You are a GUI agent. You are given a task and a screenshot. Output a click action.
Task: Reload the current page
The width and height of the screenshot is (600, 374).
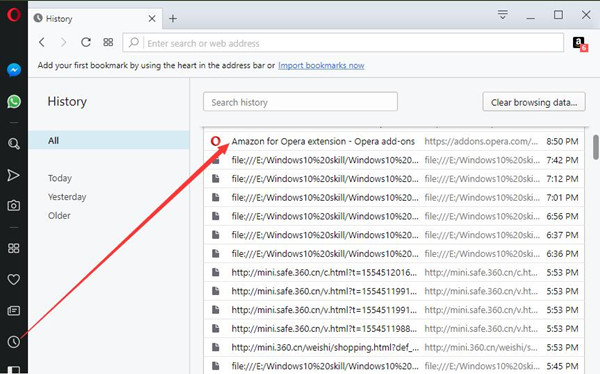(x=86, y=42)
